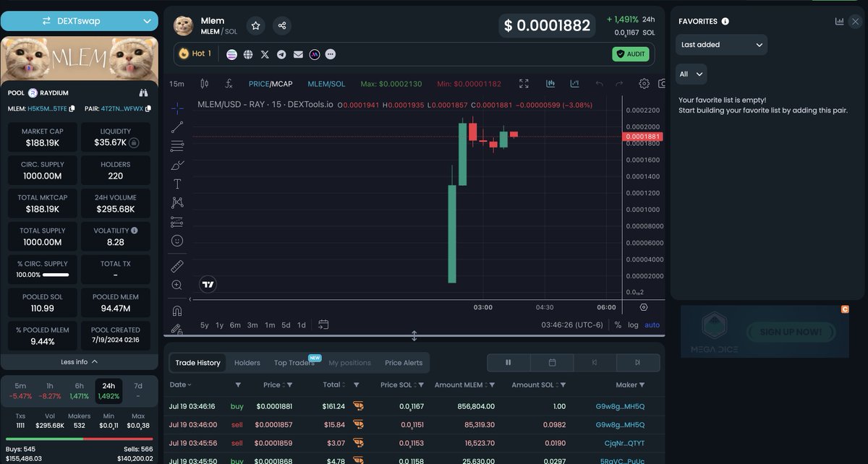Select the chart patterns tool
The image size is (868, 464).
click(177, 202)
